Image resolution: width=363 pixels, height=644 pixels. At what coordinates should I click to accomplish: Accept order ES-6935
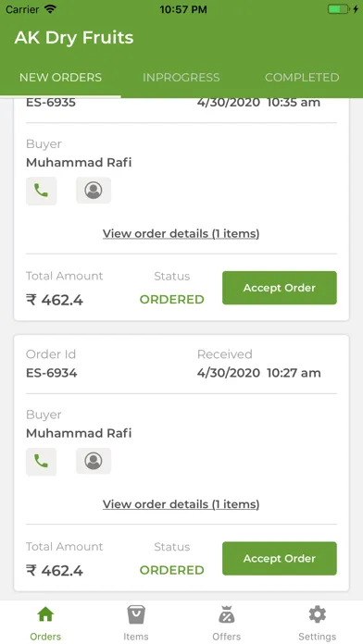pos(280,288)
